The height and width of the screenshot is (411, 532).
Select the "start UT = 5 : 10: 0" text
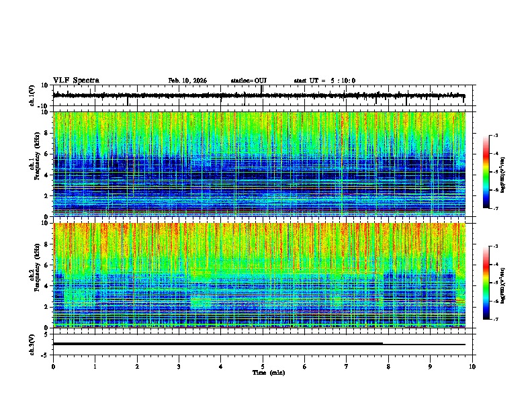(x=324, y=81)
